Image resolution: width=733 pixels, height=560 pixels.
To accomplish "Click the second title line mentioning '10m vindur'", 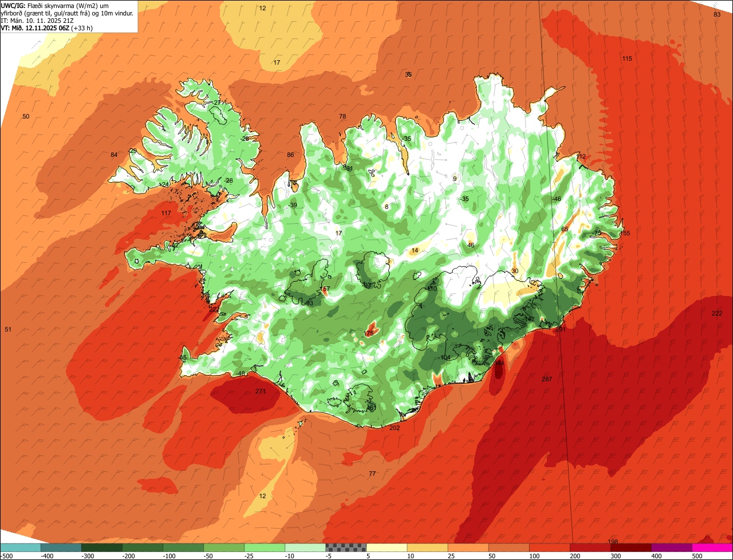I will (x=67, y=13).
